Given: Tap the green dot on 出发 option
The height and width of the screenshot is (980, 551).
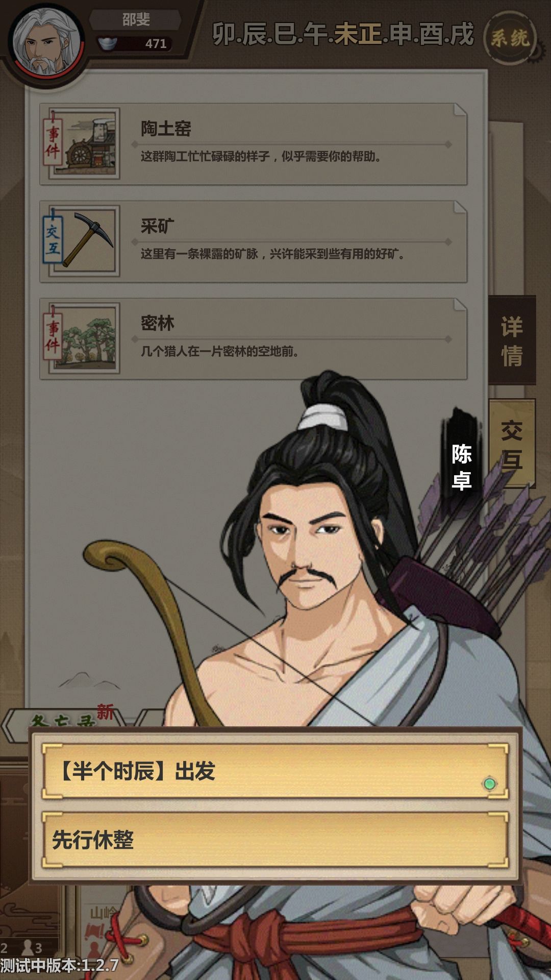Looking at the screenshot, I should [489, 784].
